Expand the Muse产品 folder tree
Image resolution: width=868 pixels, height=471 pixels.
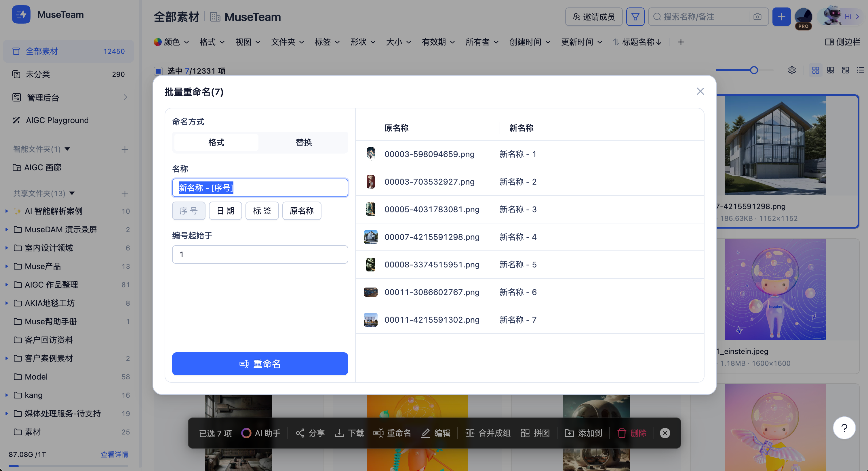(x=7, y=266)
